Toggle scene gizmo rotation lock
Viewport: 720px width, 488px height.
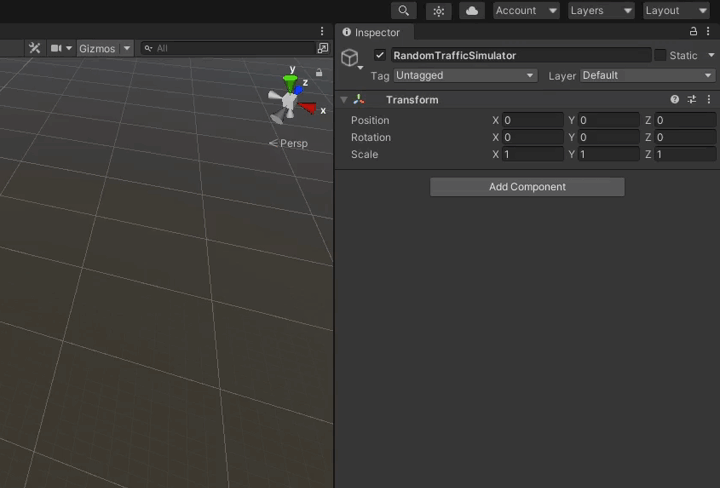click(x=319, y=73)
